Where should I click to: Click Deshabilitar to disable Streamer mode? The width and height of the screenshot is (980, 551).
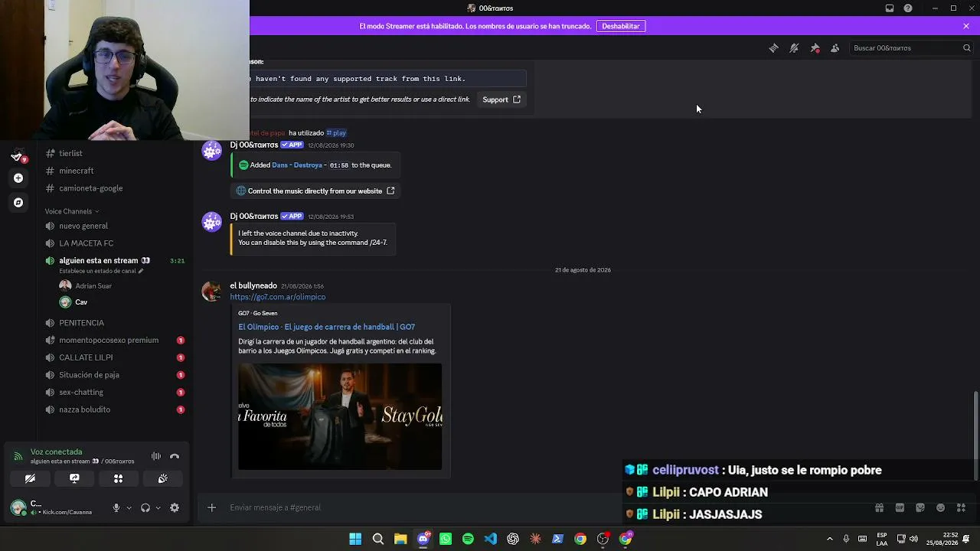[x=621, y=26]
